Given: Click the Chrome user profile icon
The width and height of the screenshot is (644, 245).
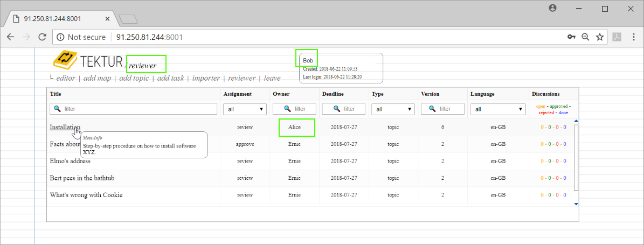Looking at the screenshot, I should tap(552, 9).
